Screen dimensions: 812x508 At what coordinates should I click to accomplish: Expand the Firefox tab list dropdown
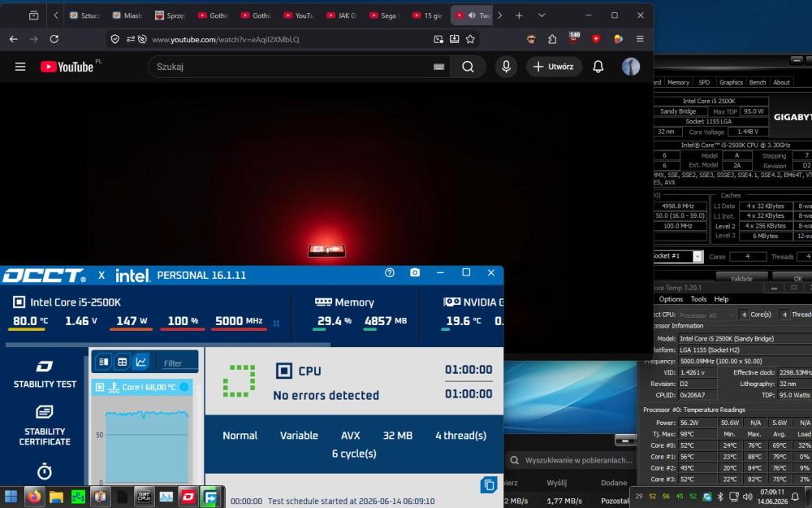pyautogui.click(x=542, y=15)
